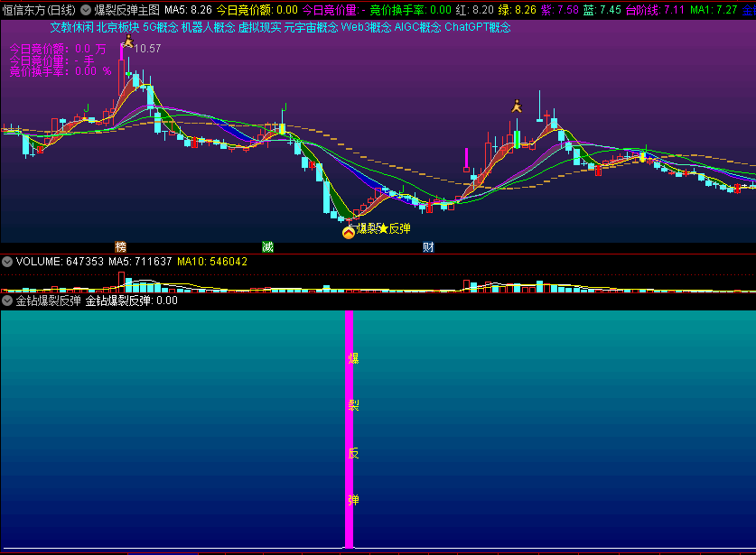756x555 pixels.
Task: Click the MA5: 8.26 readout in top bar
Action: coord(188,10)
